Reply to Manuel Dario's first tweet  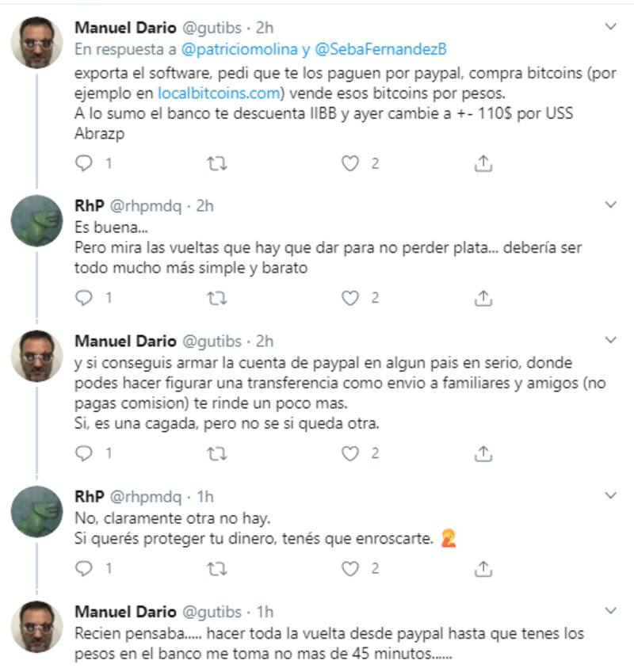point(84,163)
